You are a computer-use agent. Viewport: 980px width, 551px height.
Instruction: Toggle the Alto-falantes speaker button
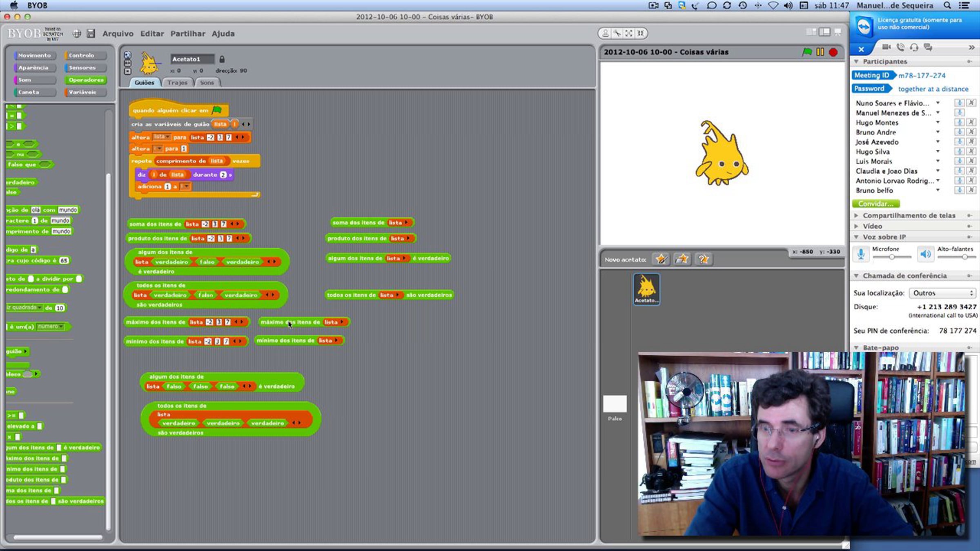[925, 254]
